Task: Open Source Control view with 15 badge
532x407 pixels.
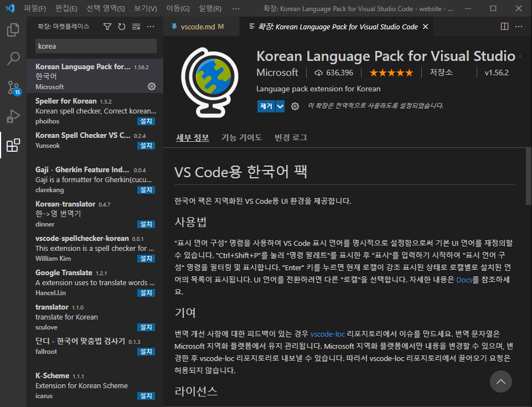Action: pyautogui.click(x=13, y=87)
